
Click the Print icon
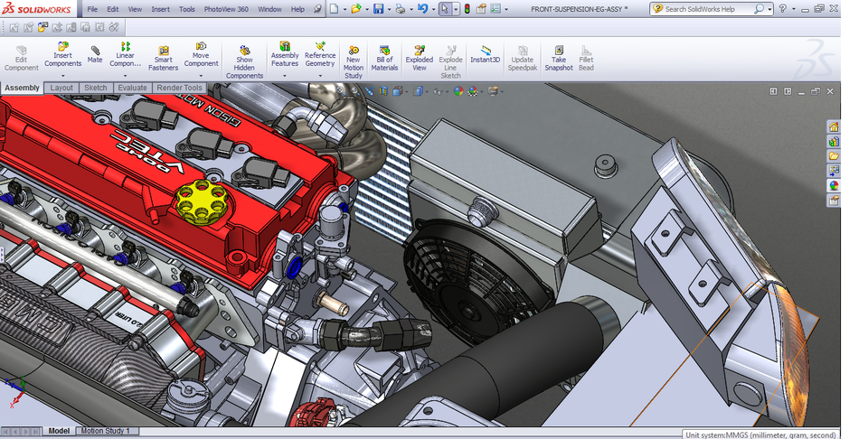(401, 9)
